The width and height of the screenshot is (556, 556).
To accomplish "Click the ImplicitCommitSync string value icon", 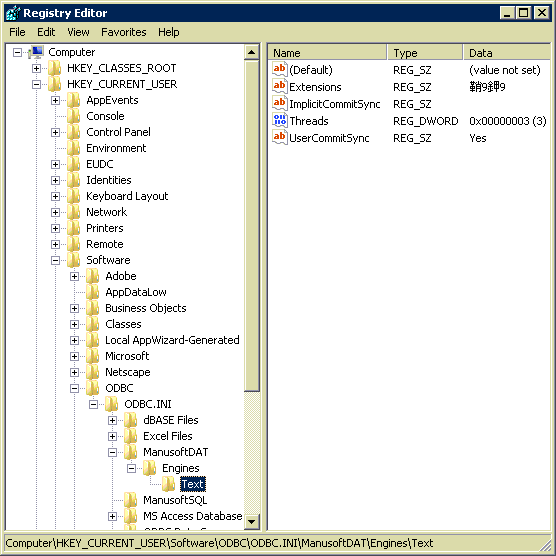I will pyautogui.click(x=279, y=103).
